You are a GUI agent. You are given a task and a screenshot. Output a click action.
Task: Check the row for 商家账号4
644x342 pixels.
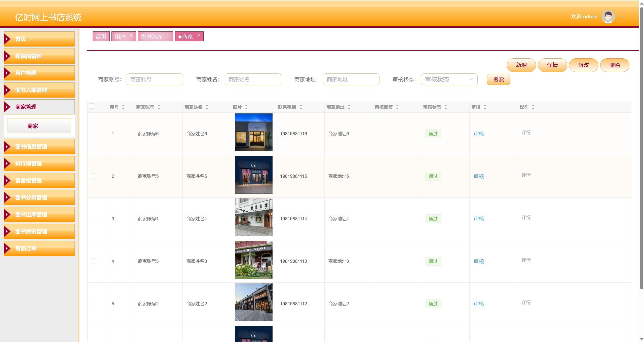[x=93, y=219]
